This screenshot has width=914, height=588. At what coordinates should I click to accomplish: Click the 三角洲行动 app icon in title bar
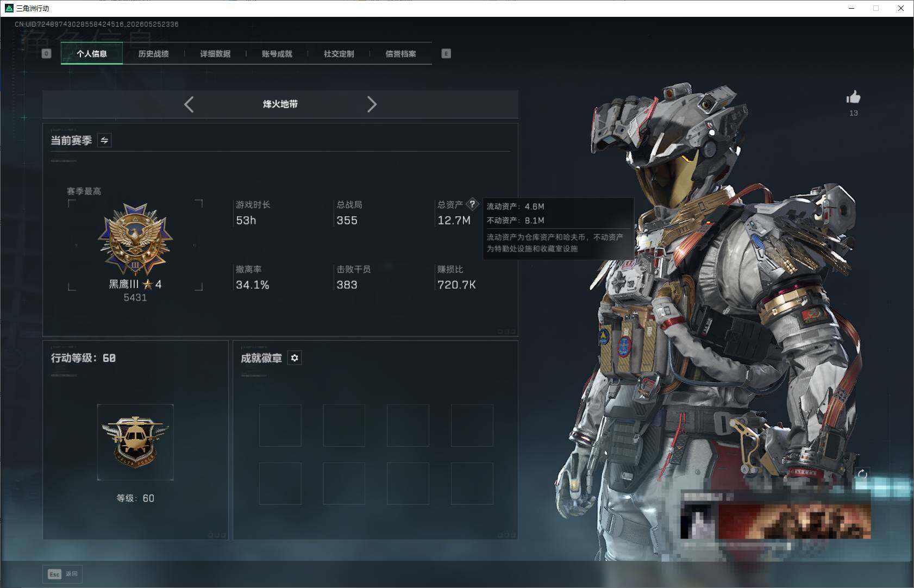[9, 8]
